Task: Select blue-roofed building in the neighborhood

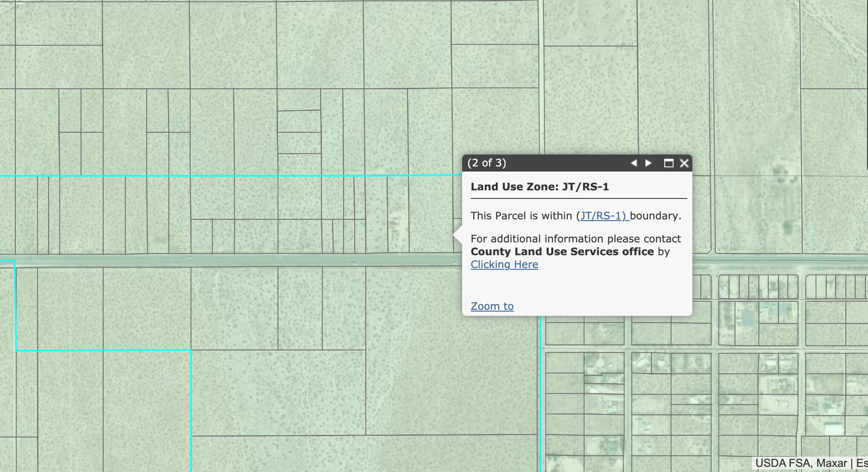Action: tap(748, 318)
